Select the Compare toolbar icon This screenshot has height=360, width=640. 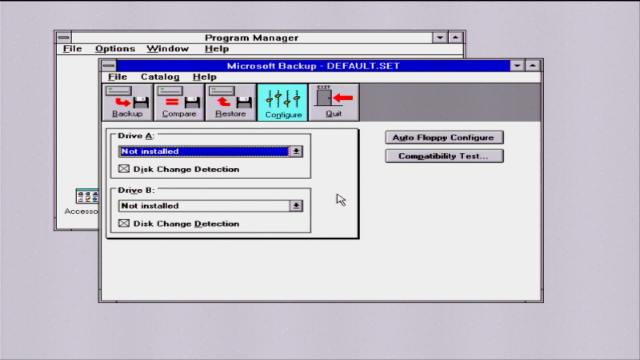point(179,102)
